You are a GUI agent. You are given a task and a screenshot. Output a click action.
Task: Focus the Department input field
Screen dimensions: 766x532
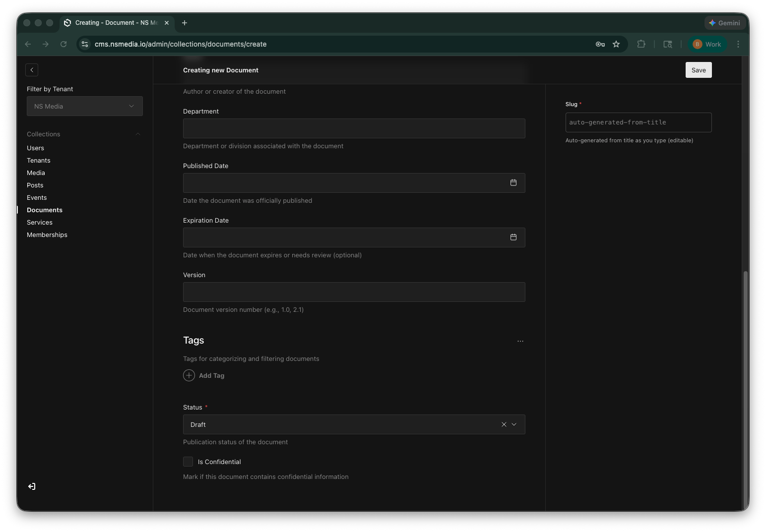[354, 128]
